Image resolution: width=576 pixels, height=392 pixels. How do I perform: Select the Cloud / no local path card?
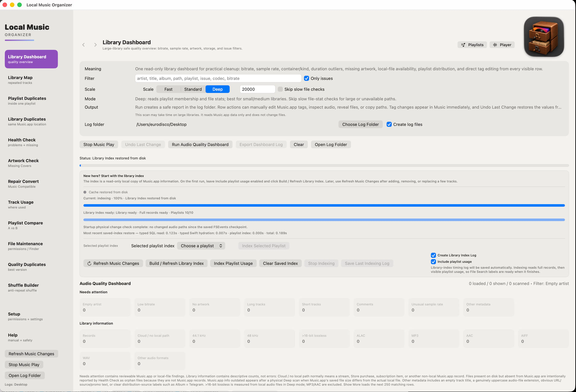coord(160,338)
